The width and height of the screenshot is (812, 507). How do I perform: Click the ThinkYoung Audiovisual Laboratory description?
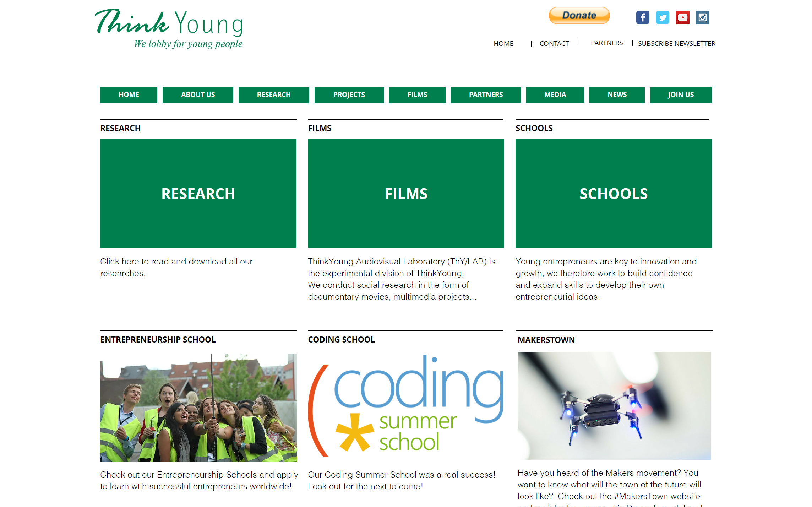[x=402, y=279]
